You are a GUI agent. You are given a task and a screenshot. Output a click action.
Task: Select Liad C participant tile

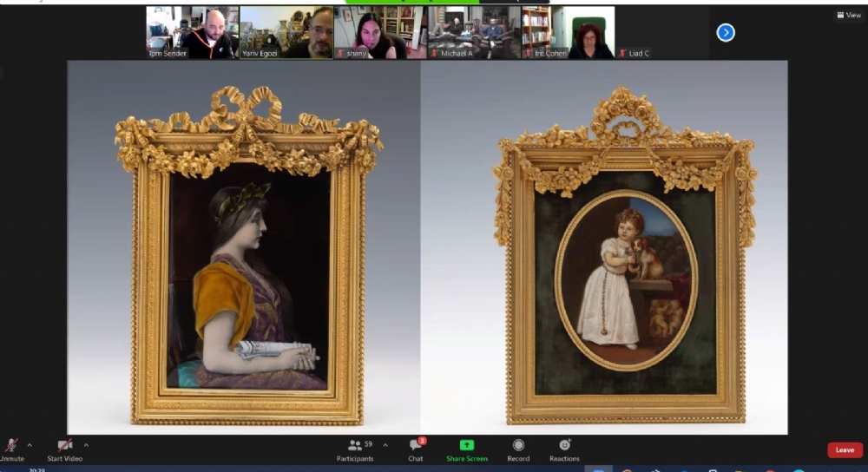662,33
